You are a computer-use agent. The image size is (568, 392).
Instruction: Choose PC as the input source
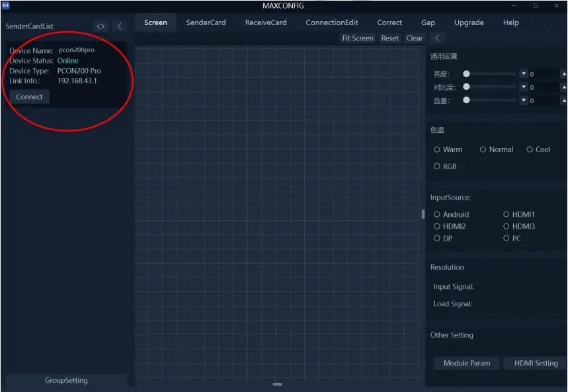click(512, 239)
